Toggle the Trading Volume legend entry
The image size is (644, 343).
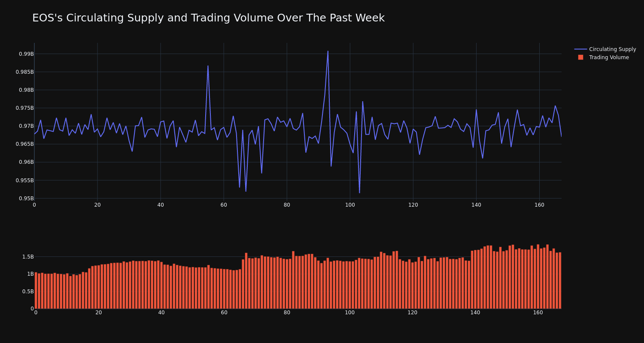[603, 57]
